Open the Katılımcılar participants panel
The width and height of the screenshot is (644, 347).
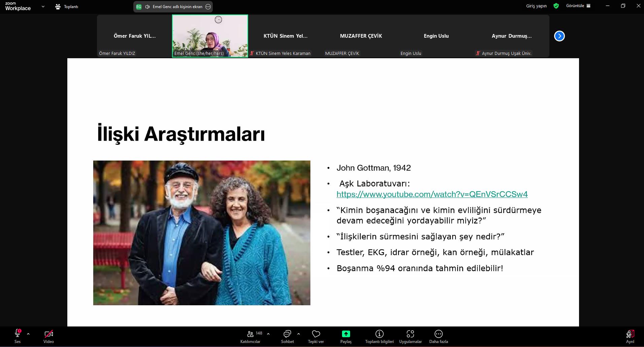250,336
